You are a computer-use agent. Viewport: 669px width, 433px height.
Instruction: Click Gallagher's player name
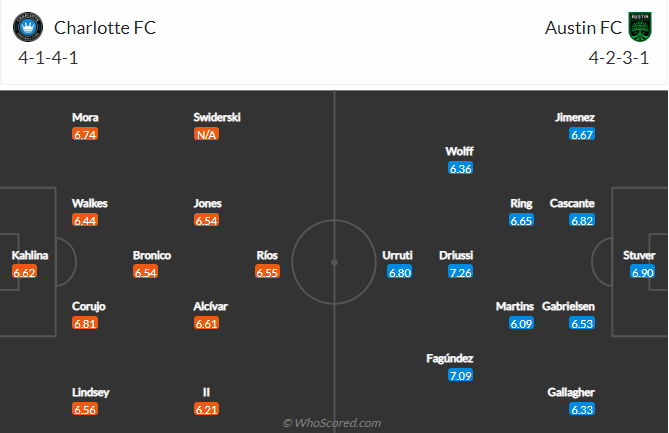pyautogui.click(x=571, y=392)
